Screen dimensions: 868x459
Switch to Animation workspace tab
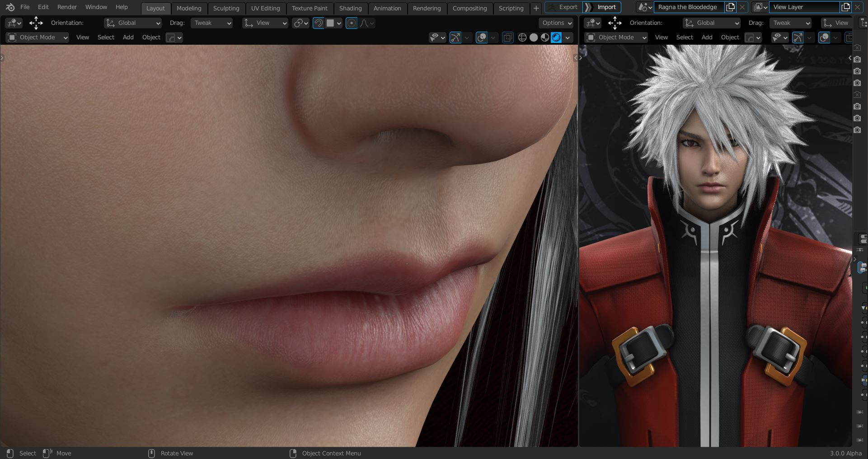[x=387, y=8]
